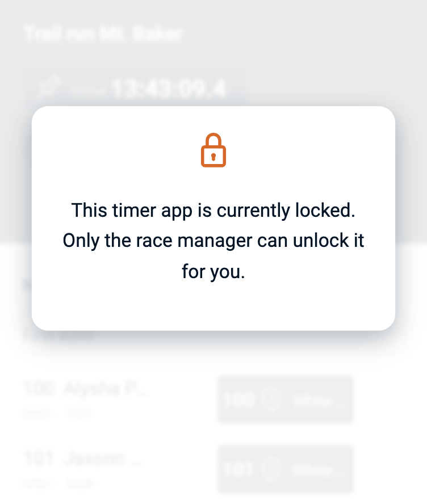This screenshot has width=427, height=504.
Task: Click the 'for you.' text in the dialog
Action: pos(213,271)
